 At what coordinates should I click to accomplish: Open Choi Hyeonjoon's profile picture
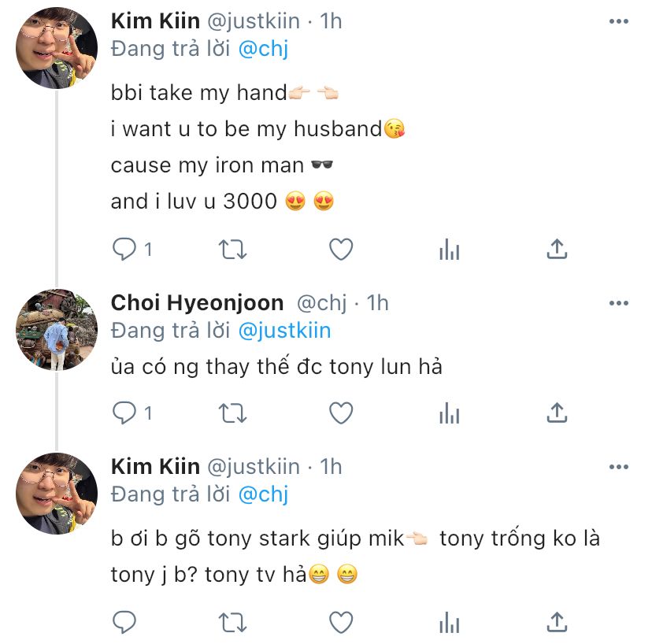[x=56, y=331]
